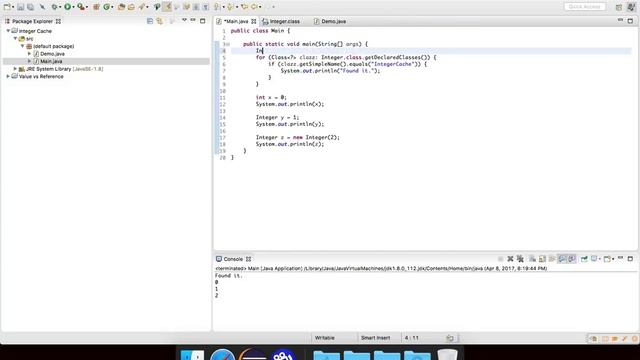Expand the Main.java tree node
Image resolution: width=640 pixels, height=360 pixels.
[29, 61]
